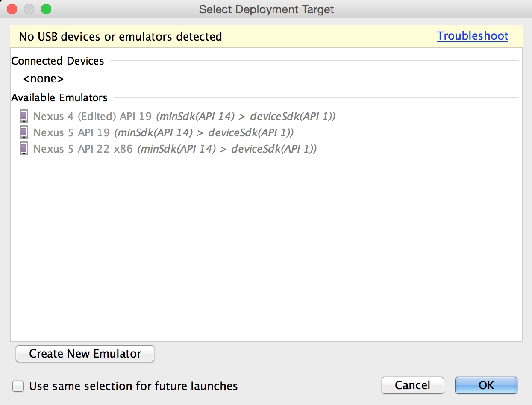This screenshot has width=532, height=405.
Task: Close the dialog with the red button
Action: click(x=12, y=9)
